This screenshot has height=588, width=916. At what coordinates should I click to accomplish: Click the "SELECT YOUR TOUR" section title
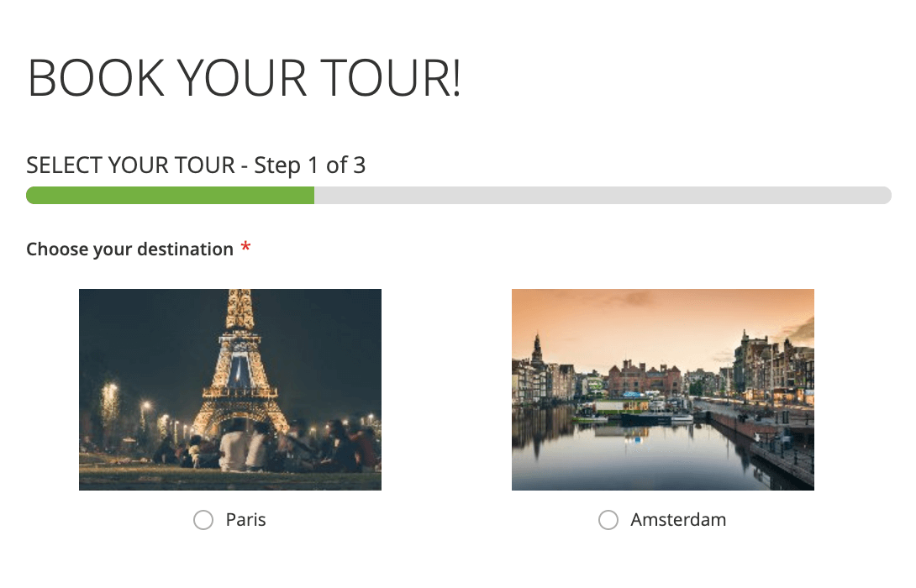130,165
